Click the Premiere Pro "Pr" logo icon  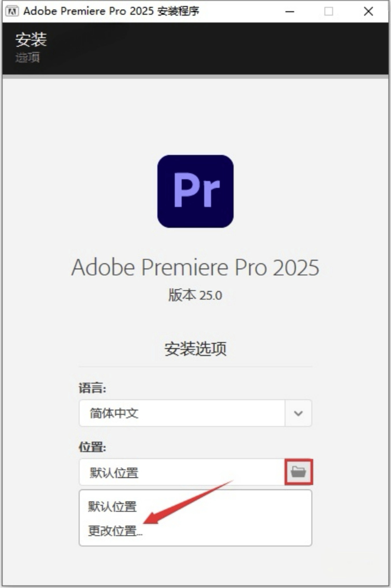point(195,190)
